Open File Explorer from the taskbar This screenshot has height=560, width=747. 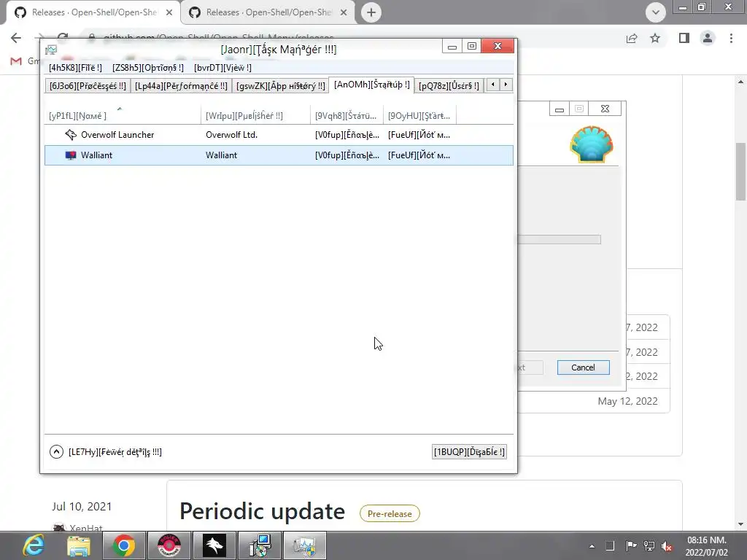tap(79, 545)
